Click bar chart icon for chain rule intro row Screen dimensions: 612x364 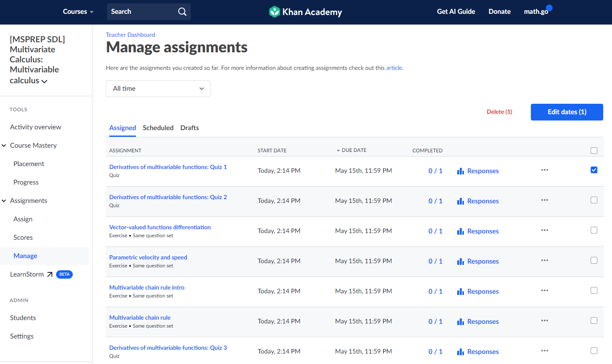click(x=461, y=291)
